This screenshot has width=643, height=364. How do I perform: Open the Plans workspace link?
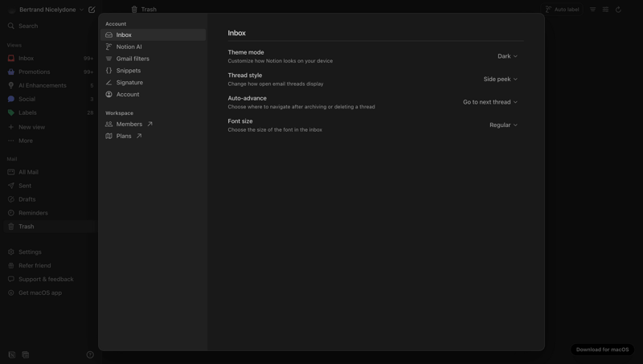coord(153,136)
